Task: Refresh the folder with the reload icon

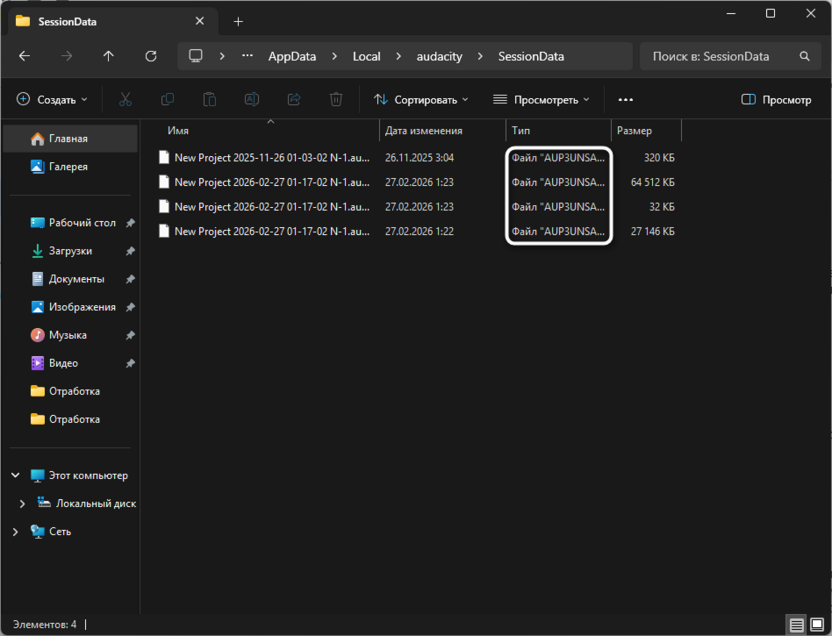Action: [x=150, y=56]
